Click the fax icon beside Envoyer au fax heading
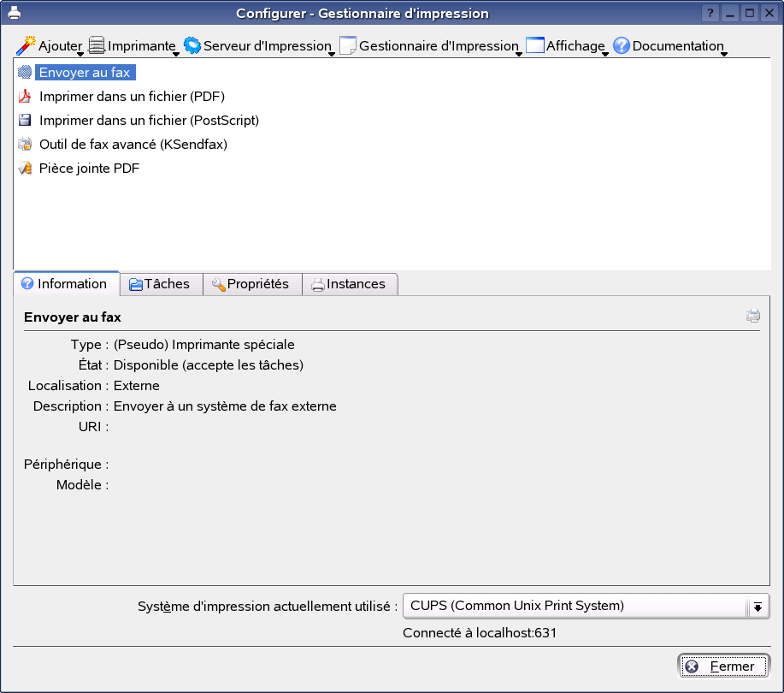 [753, 316]
